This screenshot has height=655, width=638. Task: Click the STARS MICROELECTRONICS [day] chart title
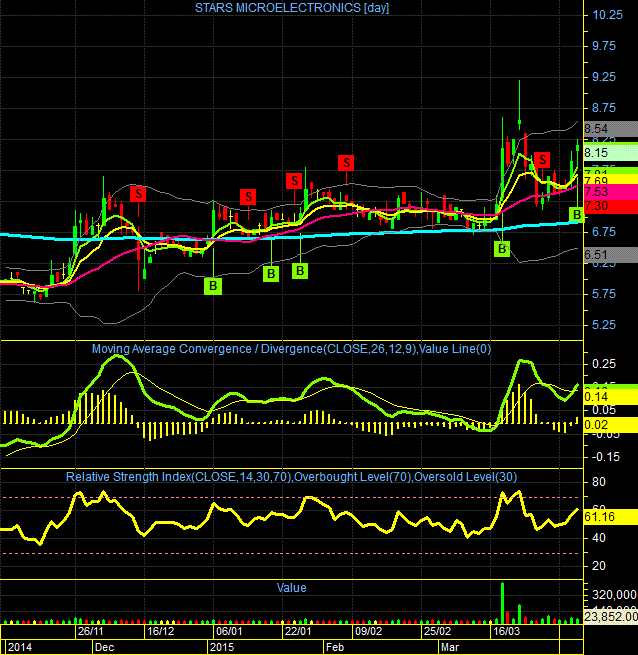[x=292, y=8]
